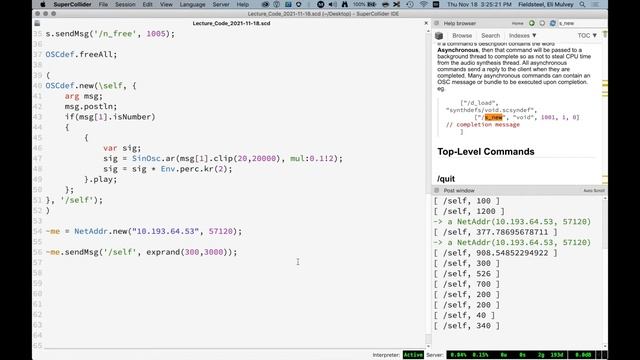The height and width of the screenshot is (360, 640).
Task: Click green back navigation button in Help browser
Action: 531,23
